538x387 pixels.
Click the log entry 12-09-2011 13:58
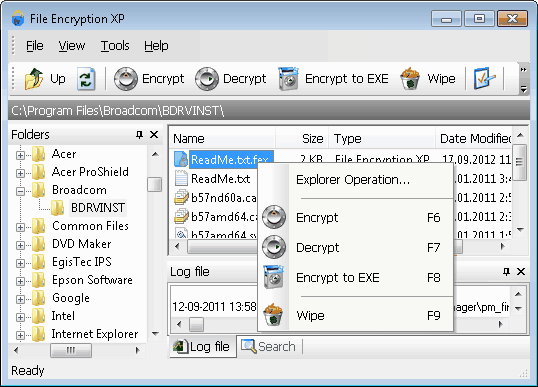214,306
